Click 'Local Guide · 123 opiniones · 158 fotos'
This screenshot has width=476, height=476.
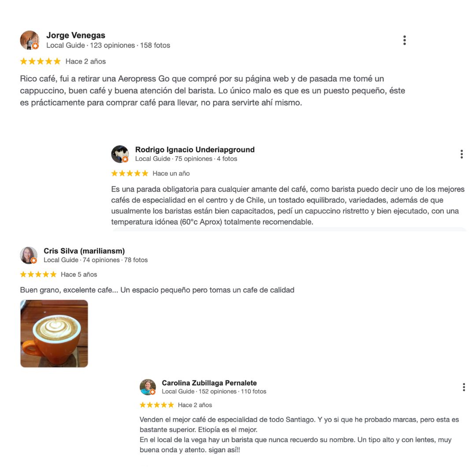click(x=108, y=45)
